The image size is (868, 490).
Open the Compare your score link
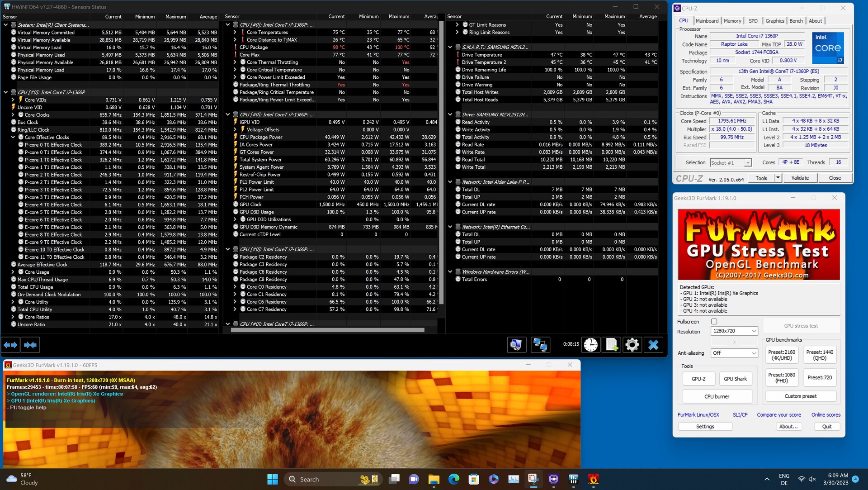tap(778, 414)
